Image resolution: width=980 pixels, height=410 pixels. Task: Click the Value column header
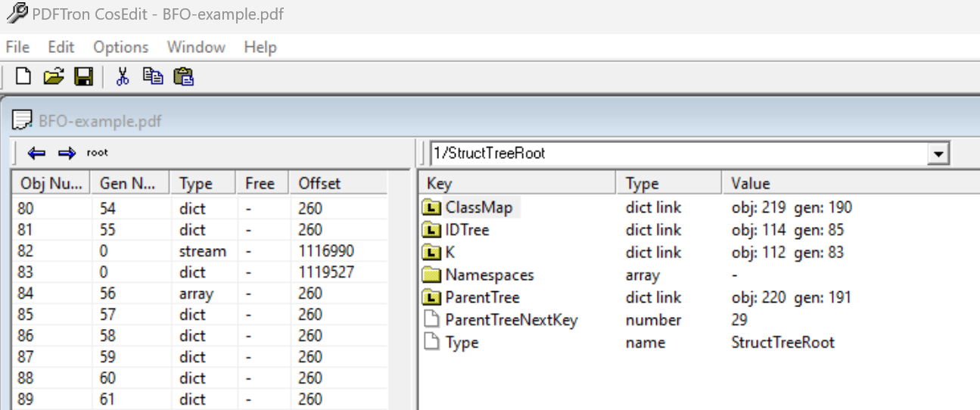tap(851, 183)
